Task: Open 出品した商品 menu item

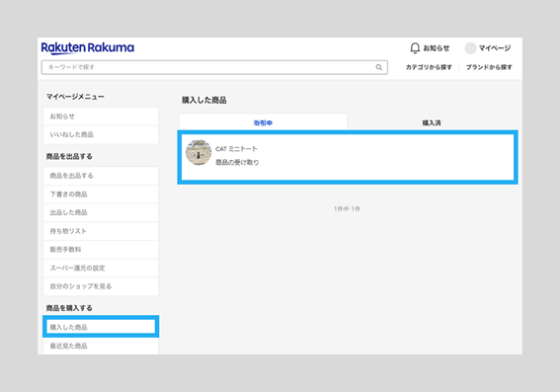Action: point(101,212)
